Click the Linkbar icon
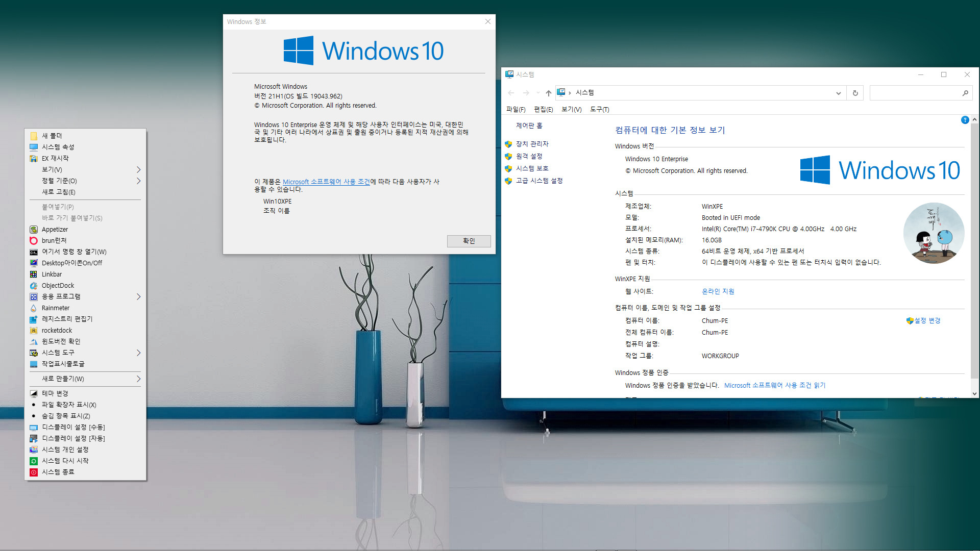The height and width of the screenshot is (551, 980). click(x=34, y=274)
